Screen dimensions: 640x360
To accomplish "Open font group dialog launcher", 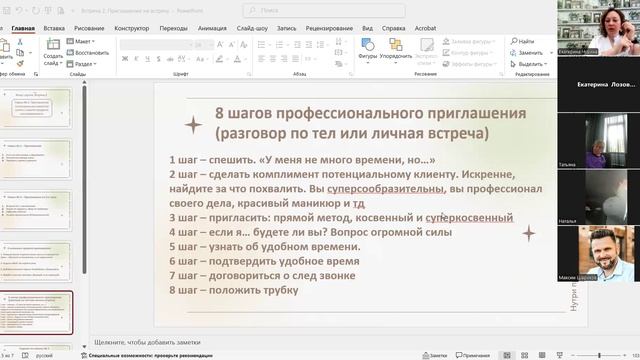I will [x=249, y=74].
